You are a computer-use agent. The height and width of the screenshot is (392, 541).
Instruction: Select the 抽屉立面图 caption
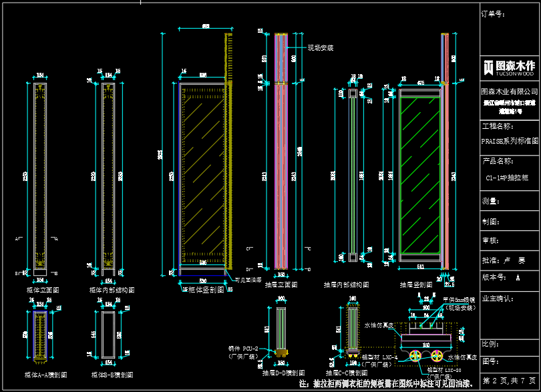(x=281, y=284)
